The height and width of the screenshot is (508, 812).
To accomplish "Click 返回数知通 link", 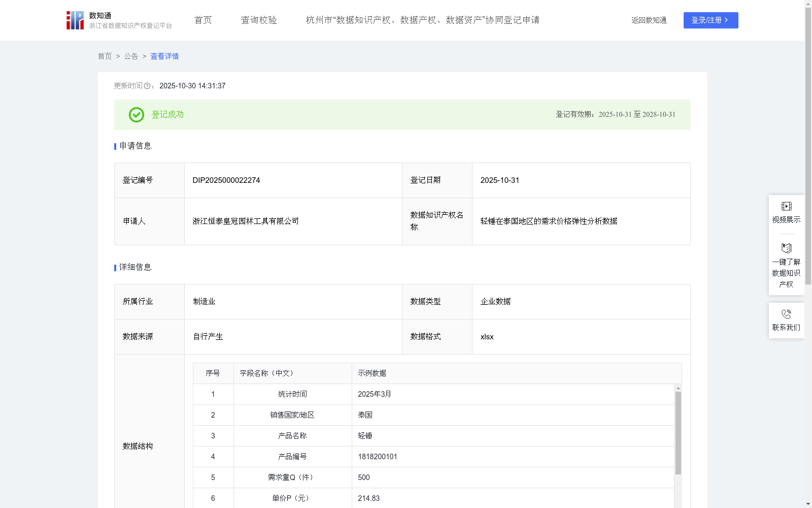I will click(x=649, y=20).
